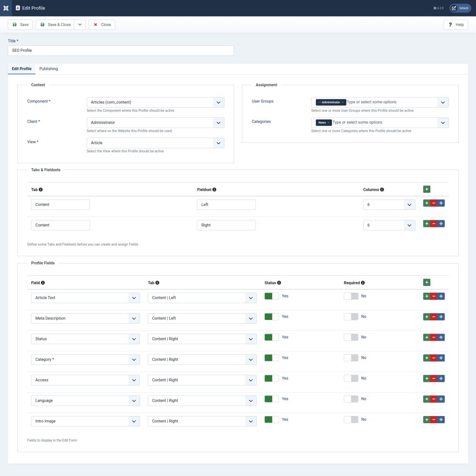The height and width of the screenshot is (476, 476).
Task: Remove the Left fieldset row
Action: [x=434, y=203]
